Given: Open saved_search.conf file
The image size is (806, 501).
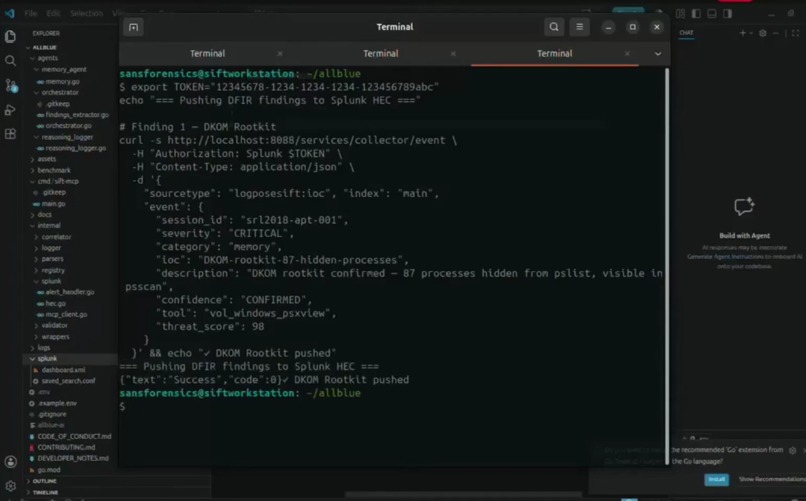Looking at the screenshot, I should [x=68, y=381].
